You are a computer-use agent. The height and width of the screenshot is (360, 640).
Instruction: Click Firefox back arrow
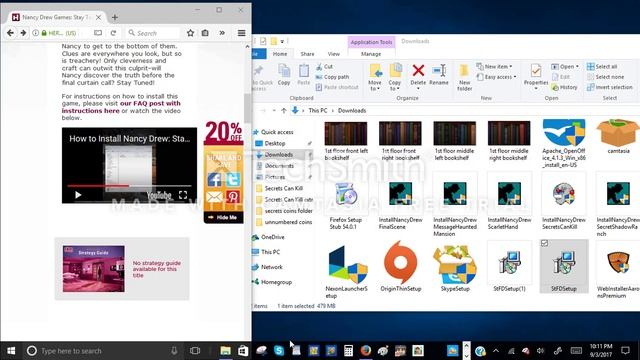[x=10, y=33]
